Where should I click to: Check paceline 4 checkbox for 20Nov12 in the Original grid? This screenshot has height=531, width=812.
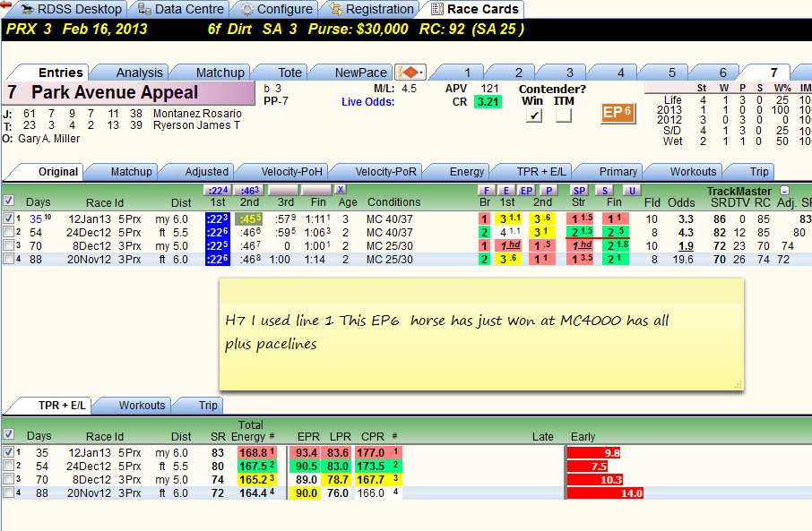[x=8, y=259]
